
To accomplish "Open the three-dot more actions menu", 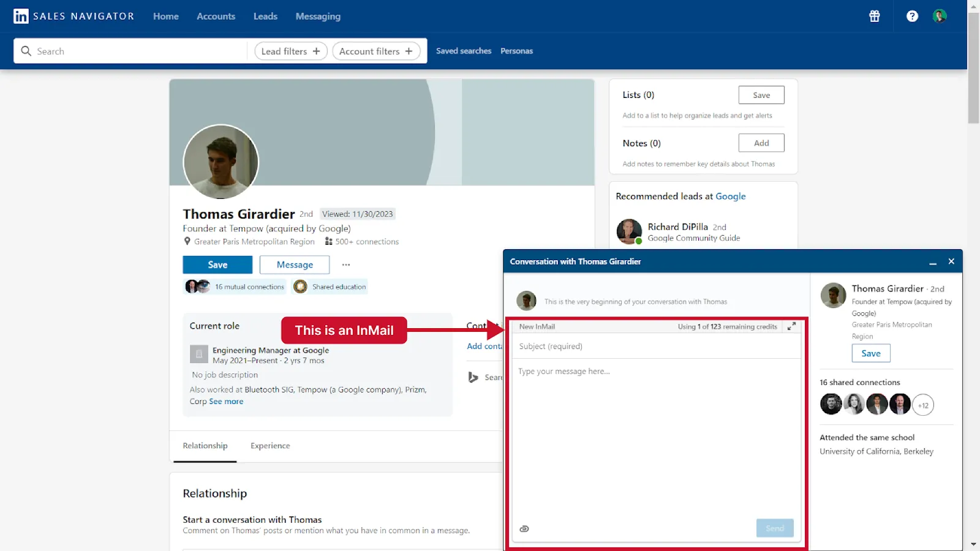I will [346, 264].
